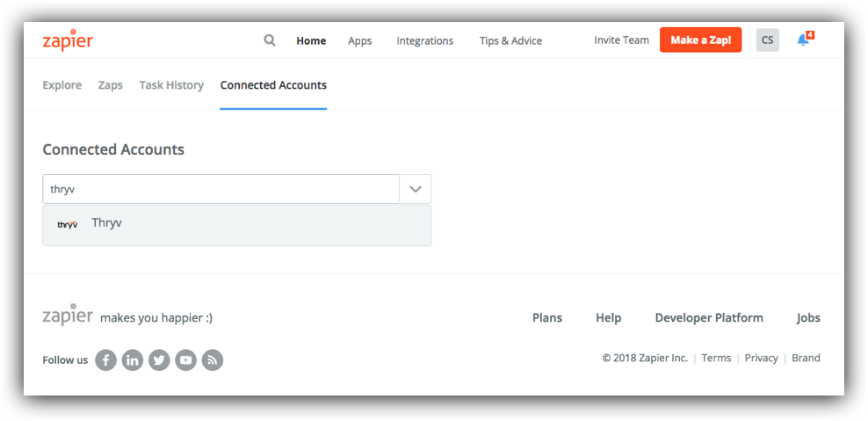Open the search magnifier icon
The height and width of the screenshot is (421, 868).
click(x=270, y=40)
